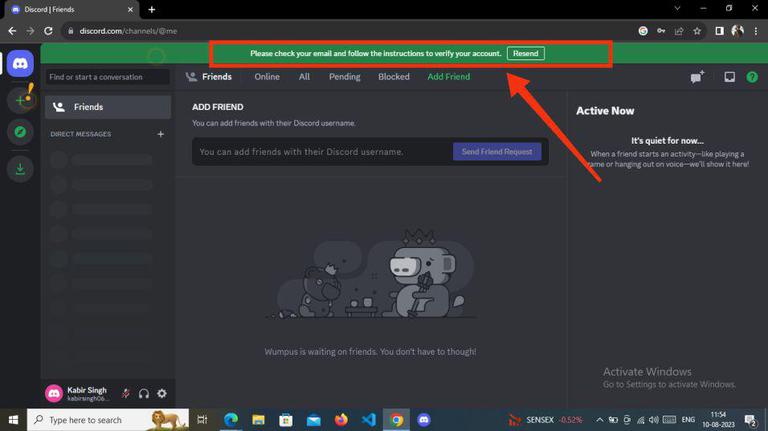768x431 pixels.
Task: Switch to the Pending tab
Action: click(x=344, y=77)
